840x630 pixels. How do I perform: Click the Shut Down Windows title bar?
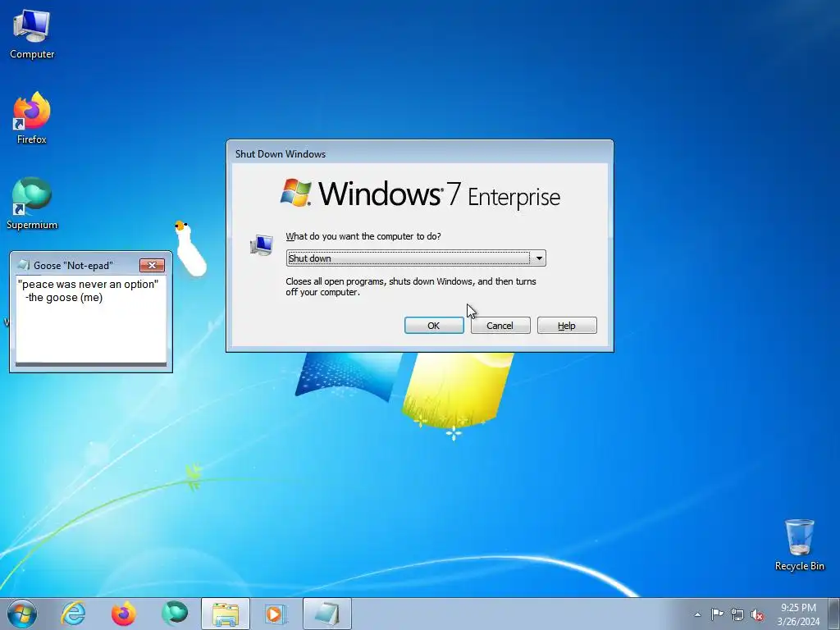point(419,153)
